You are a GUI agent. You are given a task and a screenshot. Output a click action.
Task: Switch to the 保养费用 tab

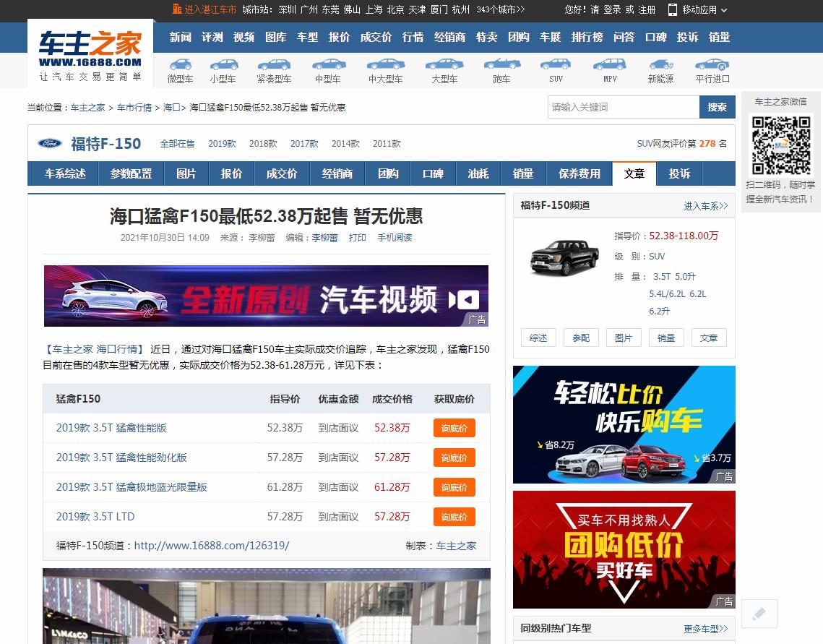pyautogui.click(x=579, y=173)
